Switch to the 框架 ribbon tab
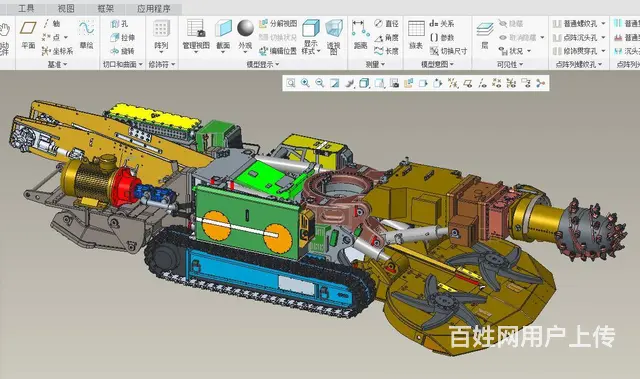Screen dimensions: 640x379 106,8
